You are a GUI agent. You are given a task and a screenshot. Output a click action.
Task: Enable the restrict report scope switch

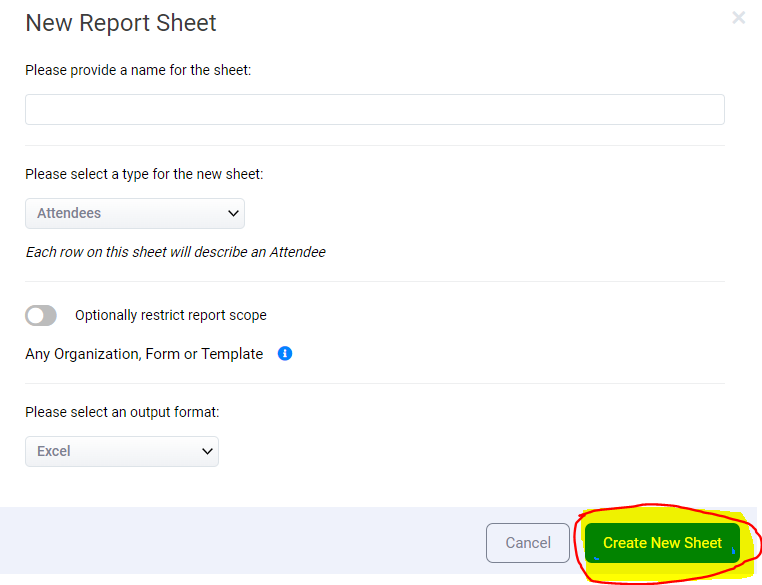41,315
